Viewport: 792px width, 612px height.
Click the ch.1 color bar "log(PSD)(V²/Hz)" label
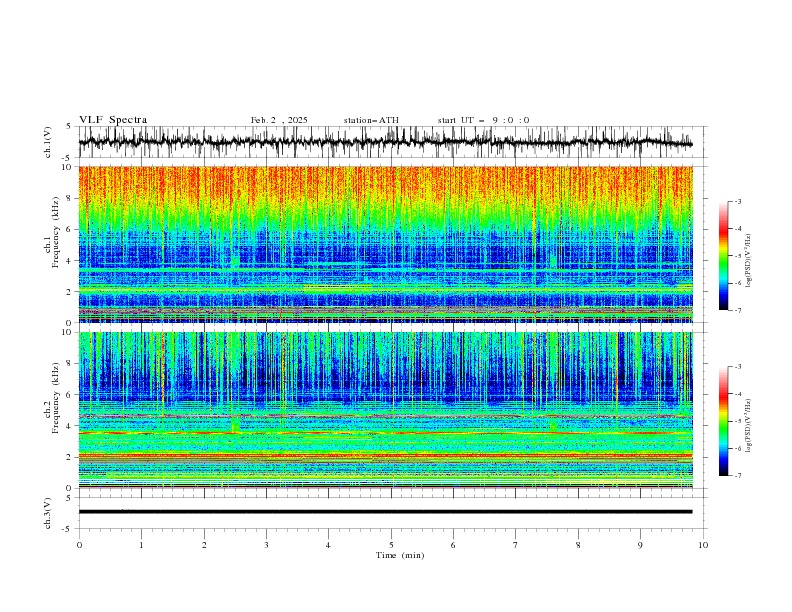(x=748, y=261)
